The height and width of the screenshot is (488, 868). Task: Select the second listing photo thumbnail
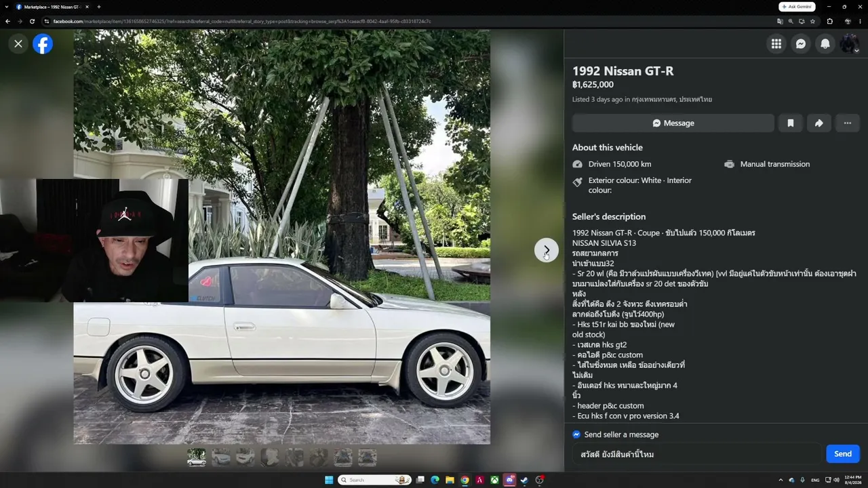click(x=221, y=457)
